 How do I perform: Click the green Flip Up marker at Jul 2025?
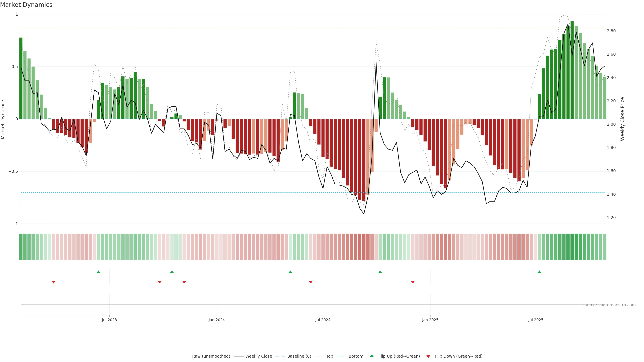click(539, 272)
